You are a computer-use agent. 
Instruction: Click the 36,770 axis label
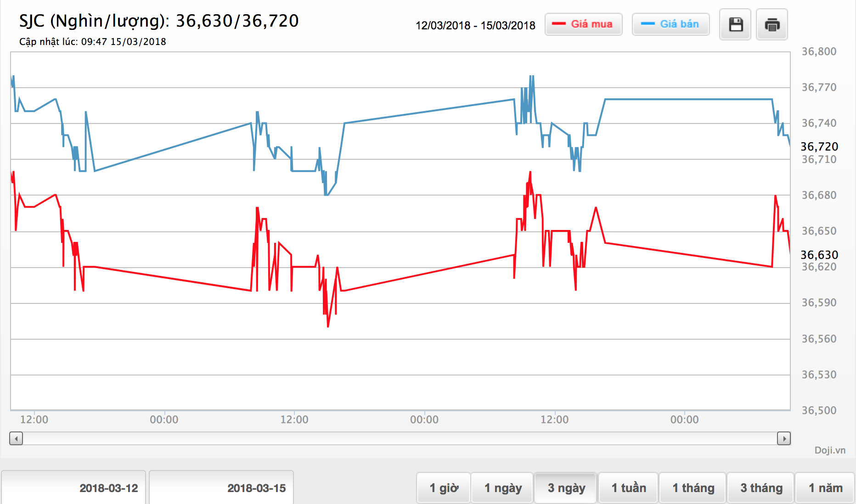tap(819, 87)
